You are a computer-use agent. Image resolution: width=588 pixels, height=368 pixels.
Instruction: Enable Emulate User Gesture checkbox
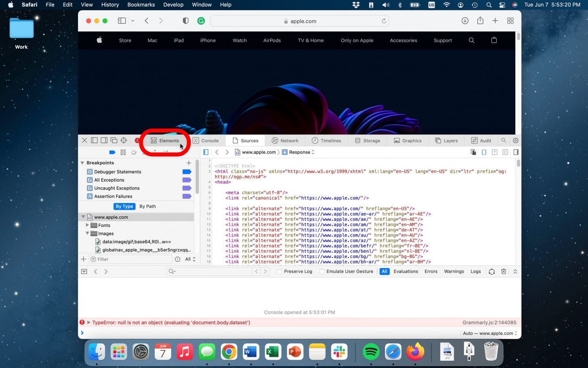tap(322, 271)
